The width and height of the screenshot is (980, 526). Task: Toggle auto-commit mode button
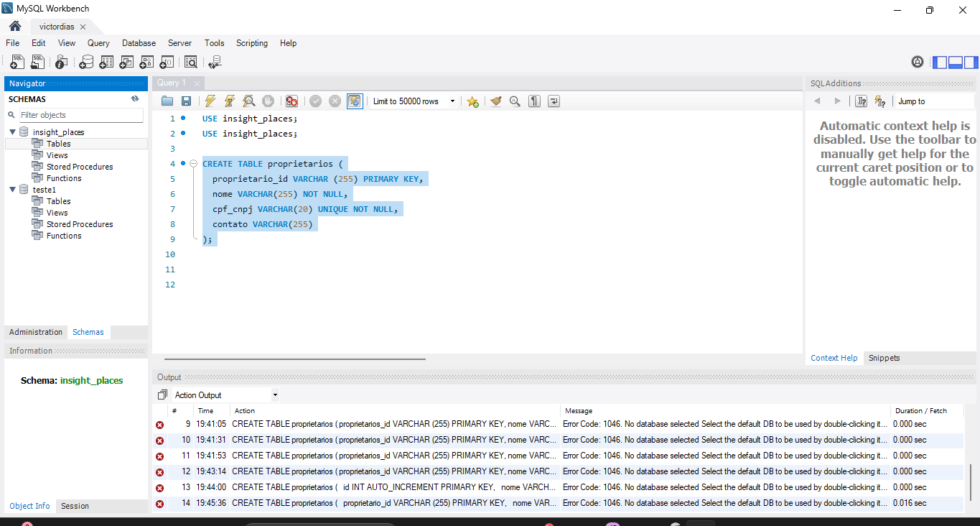[355, 101]
